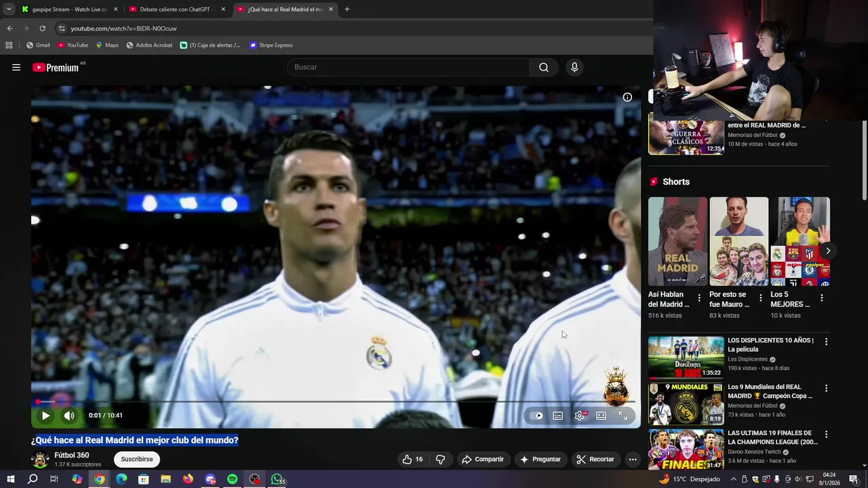868x488 pixels.
Task: Mute the video volume
Action: (69, 415)
